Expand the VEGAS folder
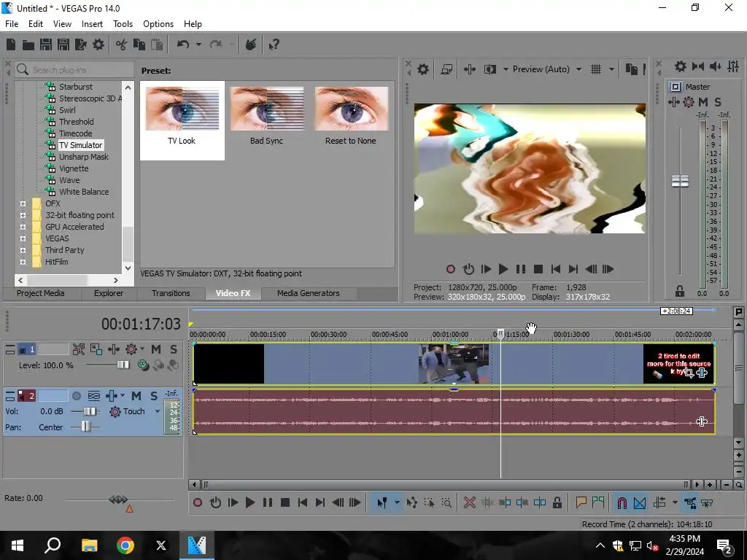Screen dimensions: 747x560 tap(23, 238)
